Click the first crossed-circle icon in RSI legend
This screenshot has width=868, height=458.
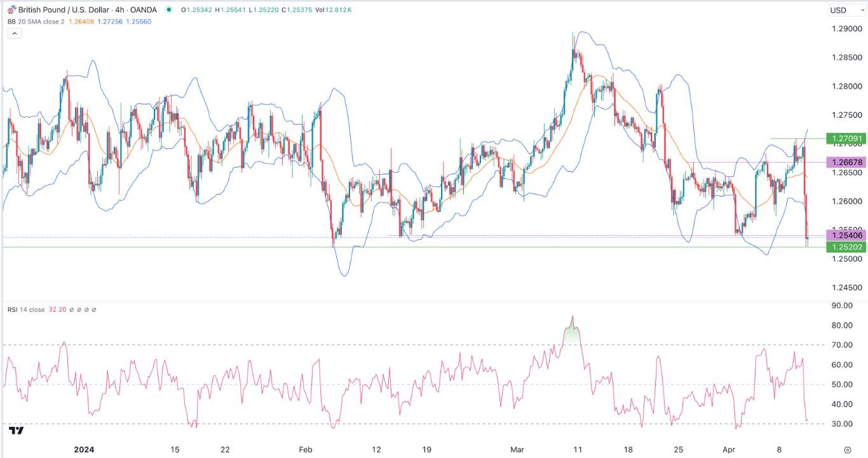71,310
